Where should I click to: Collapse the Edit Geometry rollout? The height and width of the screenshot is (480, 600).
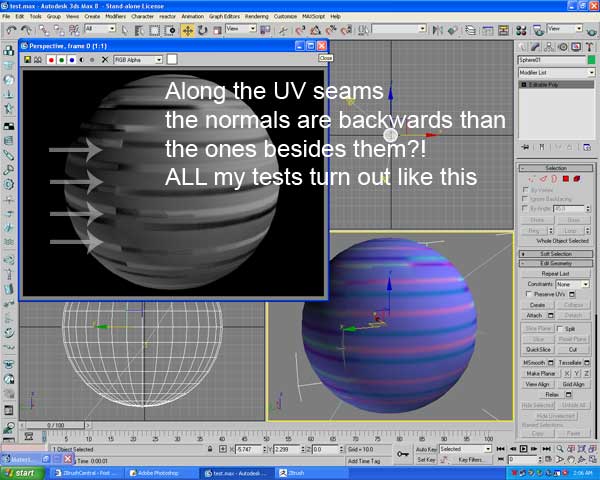point(556,263)
